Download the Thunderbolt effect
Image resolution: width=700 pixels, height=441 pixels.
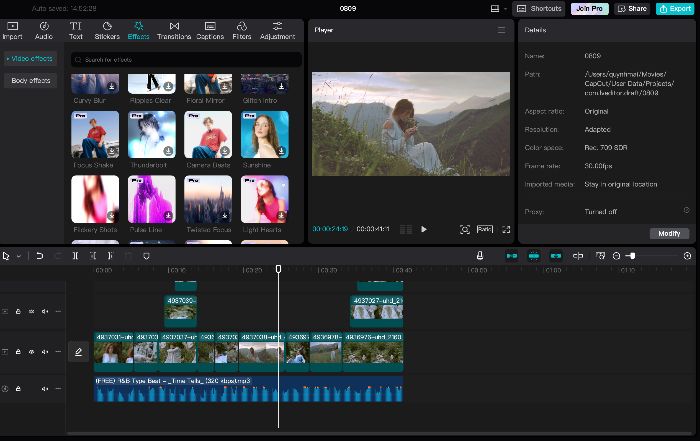(x=168, y=151)
